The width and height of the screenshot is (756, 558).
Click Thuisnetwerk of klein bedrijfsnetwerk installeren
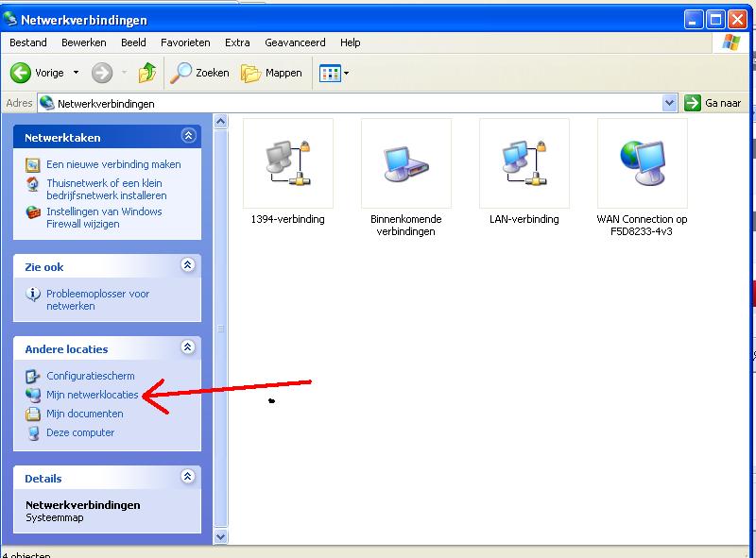107,190
